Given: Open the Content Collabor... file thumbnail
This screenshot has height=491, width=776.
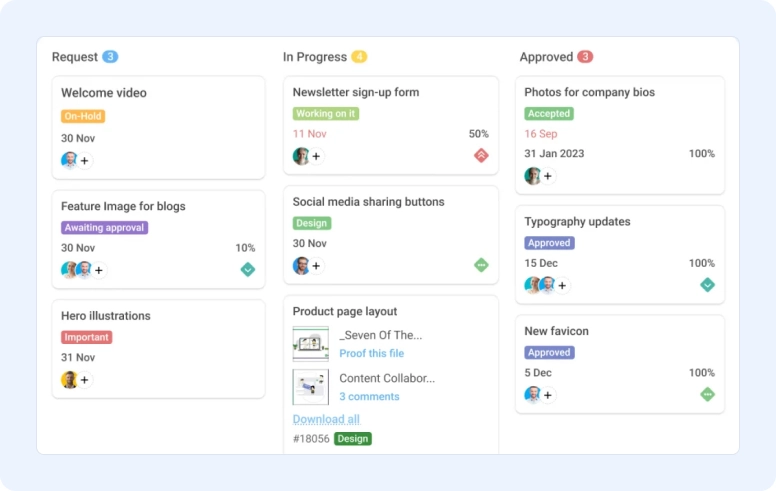Looking at the screenshot, I should [x=310, y=387].
